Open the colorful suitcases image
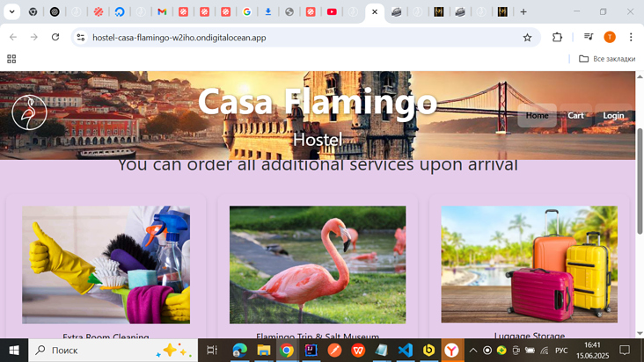 529,264
